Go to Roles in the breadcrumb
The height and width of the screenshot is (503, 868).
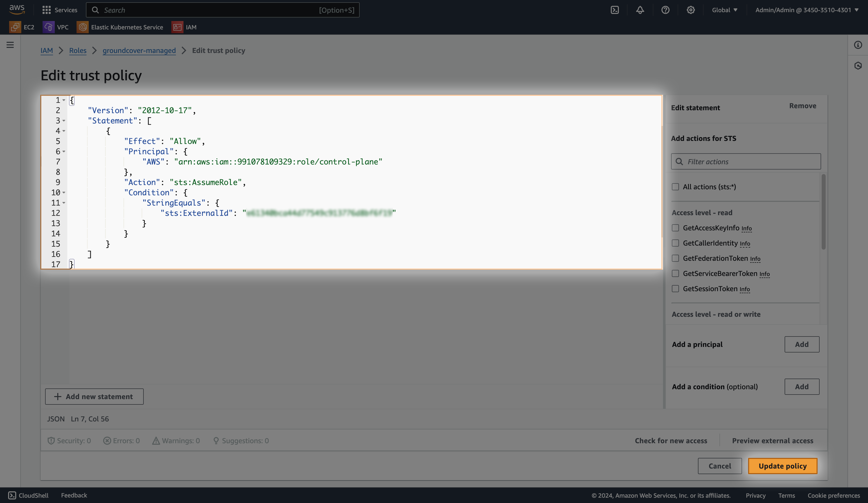pos(78,51)
